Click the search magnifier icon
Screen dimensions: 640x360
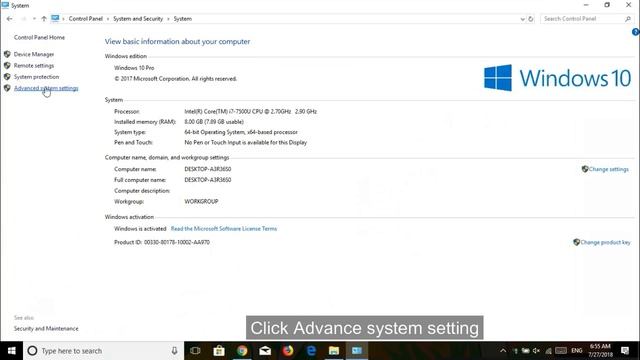[628, 19]
